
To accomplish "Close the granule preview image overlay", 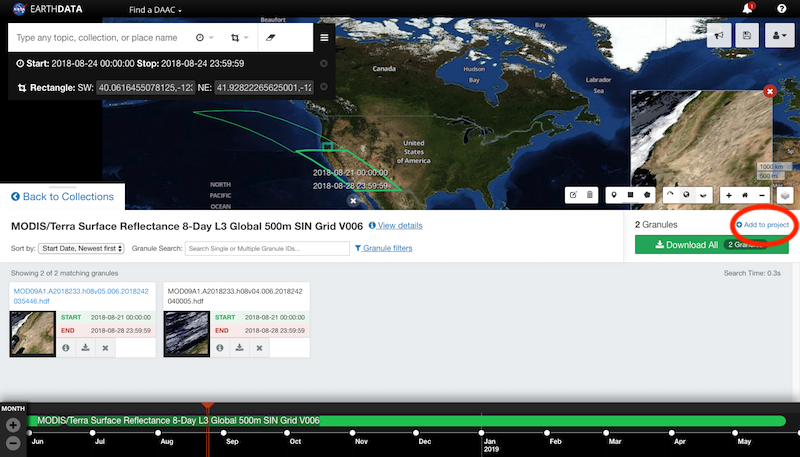I will [769, 91].
